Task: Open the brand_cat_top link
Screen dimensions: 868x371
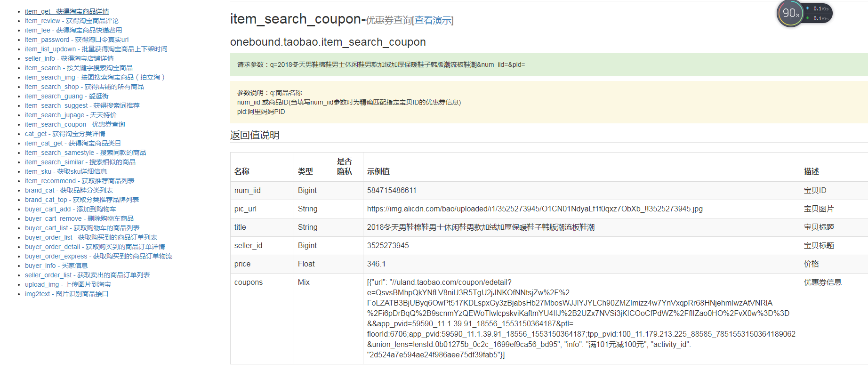Action: pos(82,200)
